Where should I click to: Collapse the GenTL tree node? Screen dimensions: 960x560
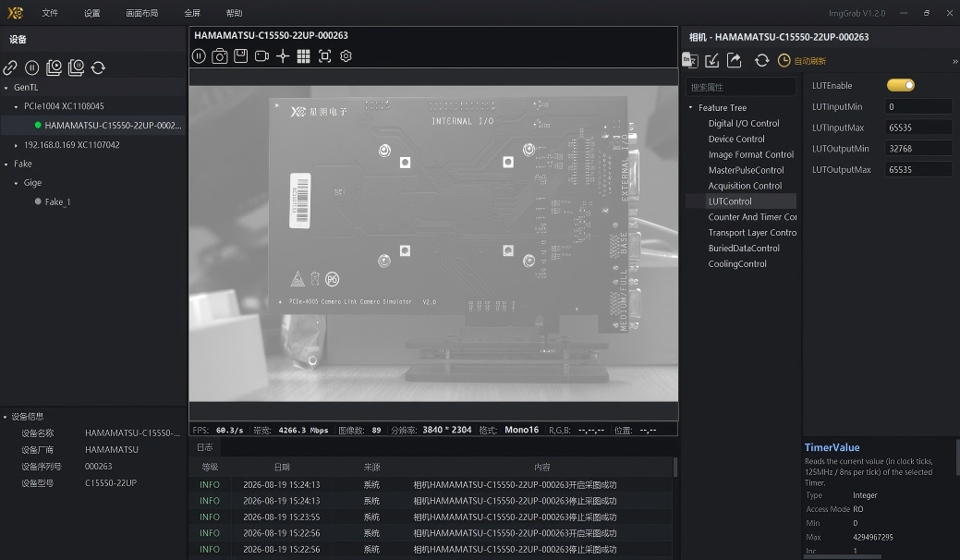[6, 88]
